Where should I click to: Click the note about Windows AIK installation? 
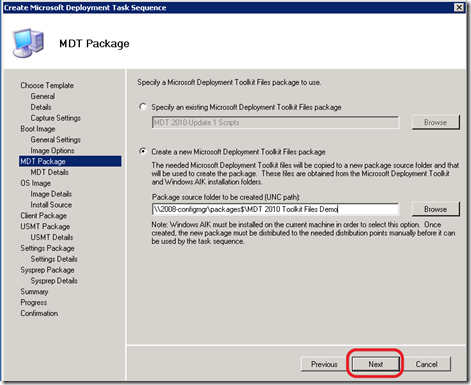pos(303,233)
